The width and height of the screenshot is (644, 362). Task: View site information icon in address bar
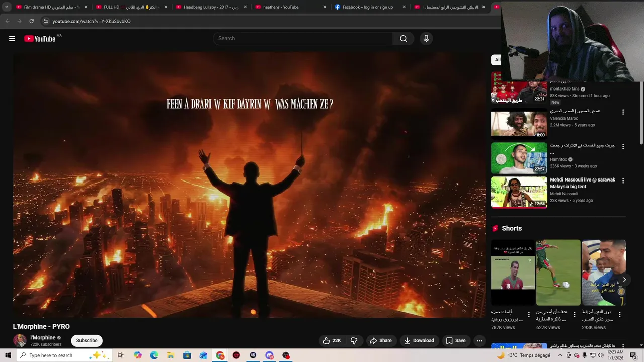click(46, 21)
